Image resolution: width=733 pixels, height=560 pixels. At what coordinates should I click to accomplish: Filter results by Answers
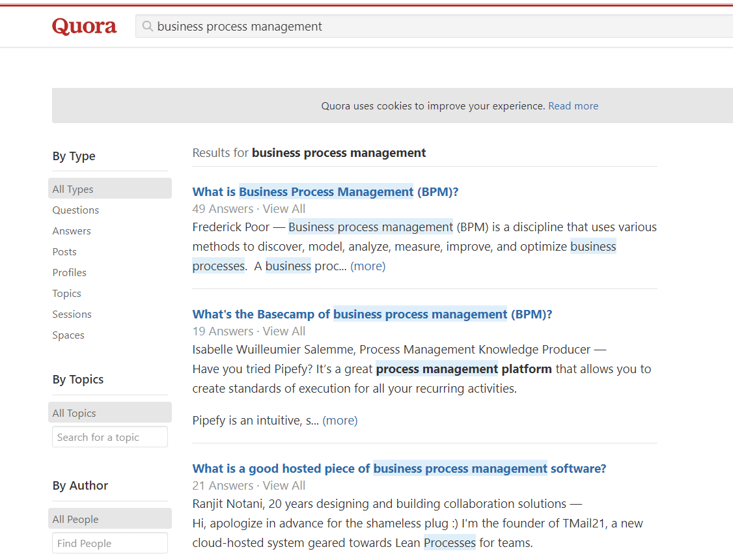72,231
